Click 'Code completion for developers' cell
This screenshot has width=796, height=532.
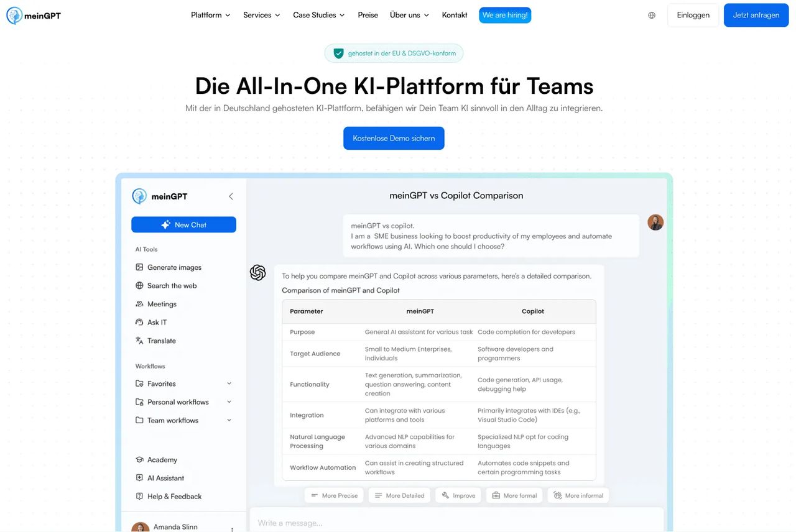[x=527, y=332]
